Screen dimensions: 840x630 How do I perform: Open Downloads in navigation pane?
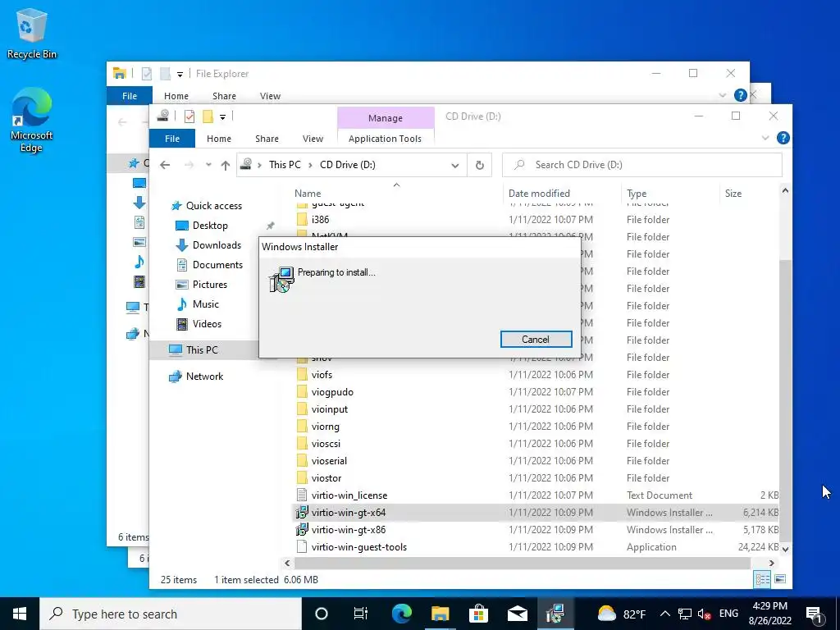pyautogui.click(x=217, y=244)
